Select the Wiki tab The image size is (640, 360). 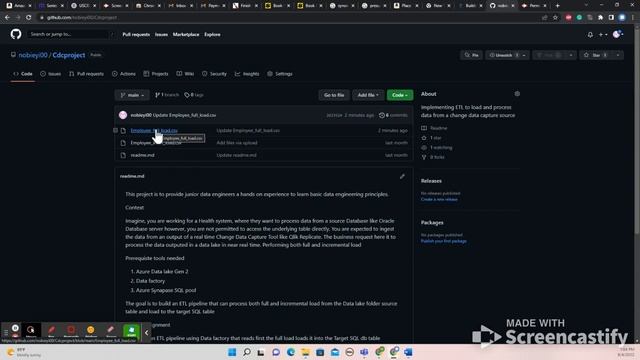coord(185,74)
